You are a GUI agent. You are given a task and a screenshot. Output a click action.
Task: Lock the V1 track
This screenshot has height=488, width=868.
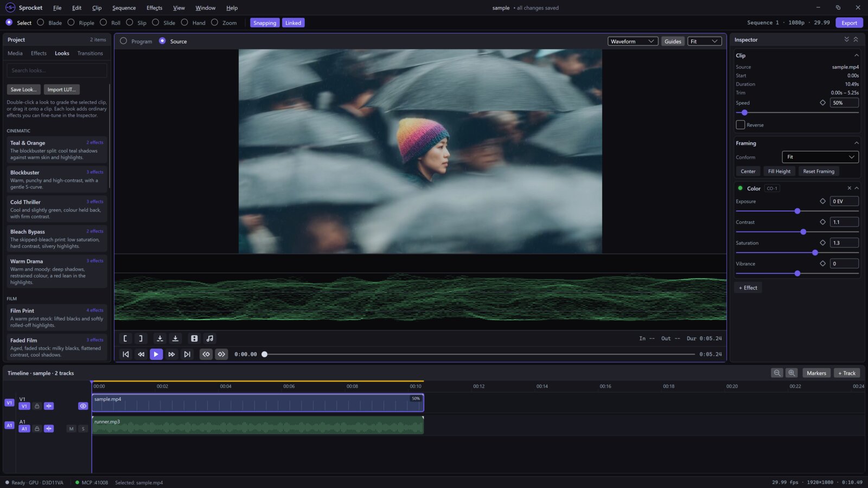(x=37, y=406)
